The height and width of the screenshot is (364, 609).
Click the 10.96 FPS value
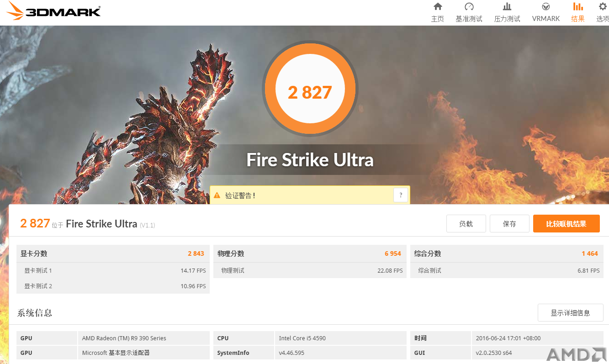coord(193,286)
